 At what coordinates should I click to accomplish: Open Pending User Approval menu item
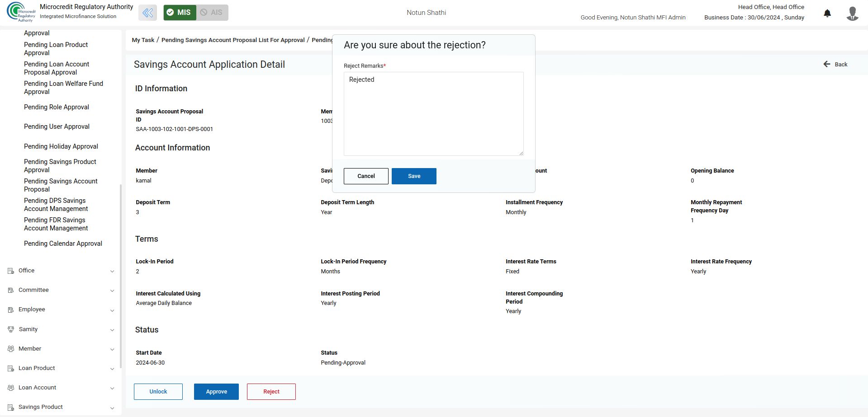(57, 127)
